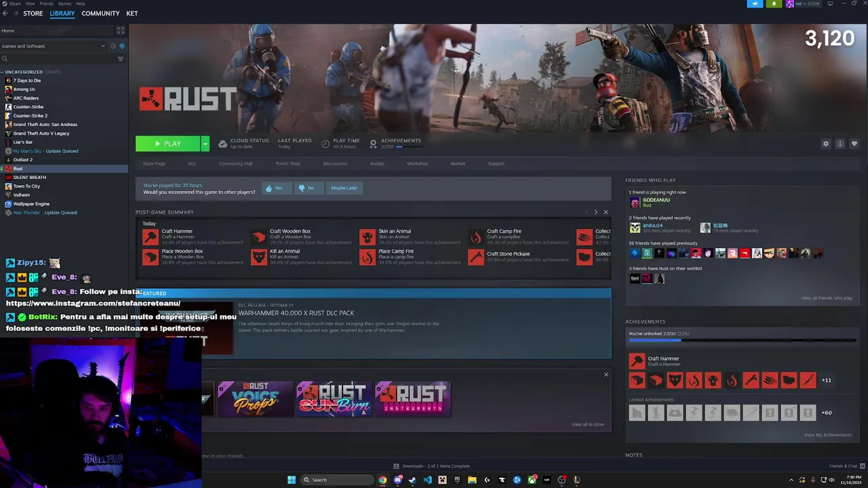Viewport: 868px width, 488px height.
Task: Open GODEANUU friend avatar playing Rust
Action: coord(635,203)
